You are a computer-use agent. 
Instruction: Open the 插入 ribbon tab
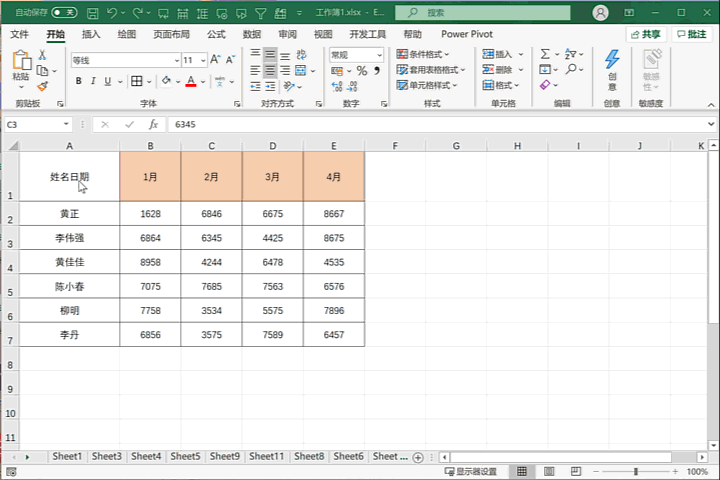[x=91, y=34]
